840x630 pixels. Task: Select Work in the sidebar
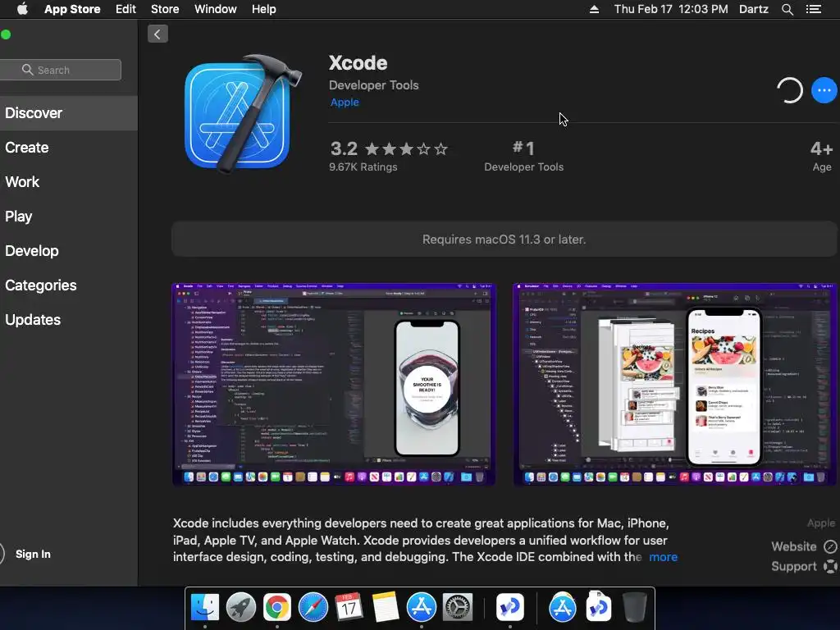[x=69, y=181]
